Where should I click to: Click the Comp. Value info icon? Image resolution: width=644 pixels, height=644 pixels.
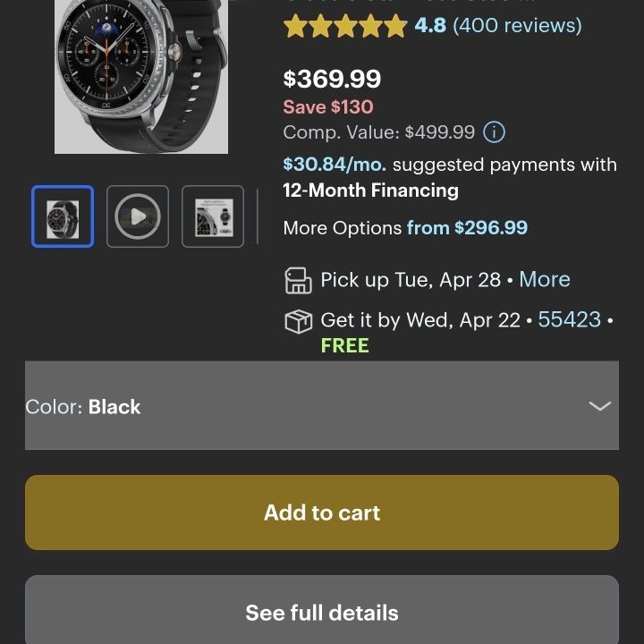tap(494, 132)
